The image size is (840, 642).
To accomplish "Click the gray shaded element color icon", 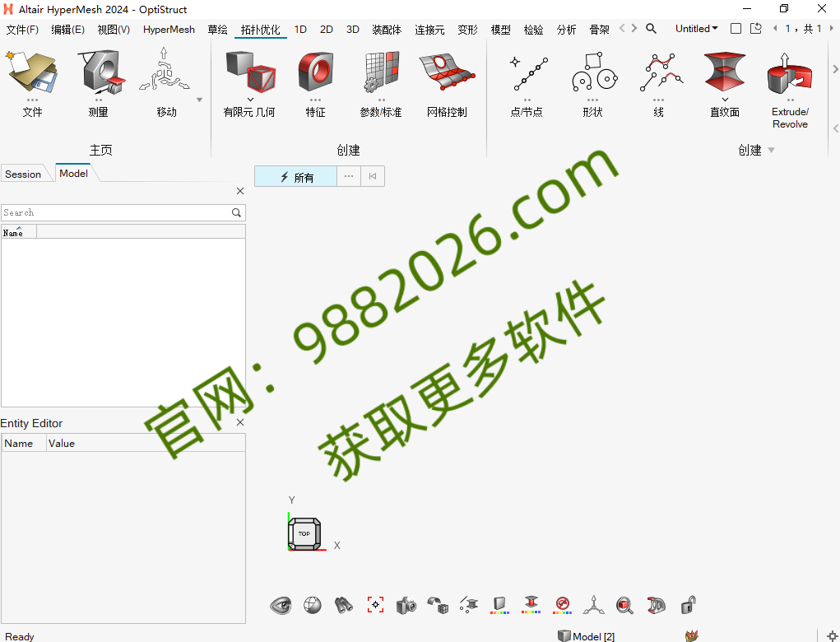I will 499,606.
